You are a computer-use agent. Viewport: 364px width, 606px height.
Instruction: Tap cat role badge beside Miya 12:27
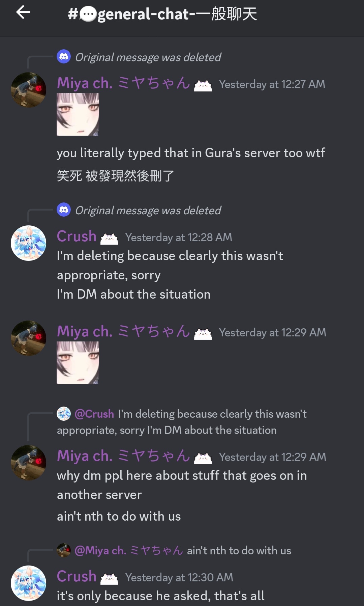point(203,85)
